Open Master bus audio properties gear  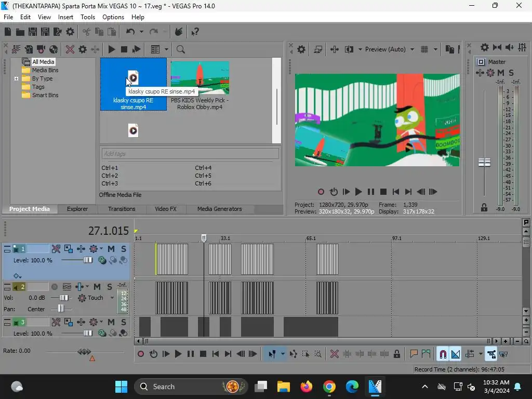pos(485,47)
